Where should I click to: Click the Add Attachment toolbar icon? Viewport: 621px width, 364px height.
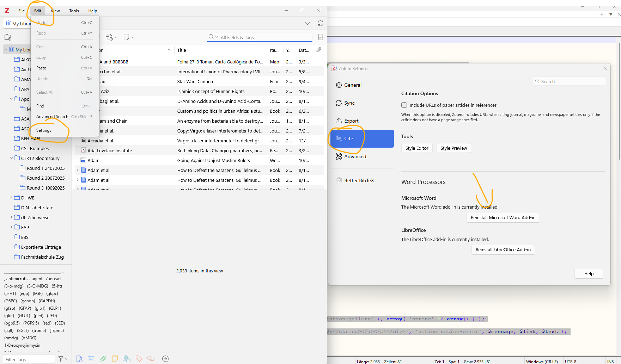(x=111, y=37)
